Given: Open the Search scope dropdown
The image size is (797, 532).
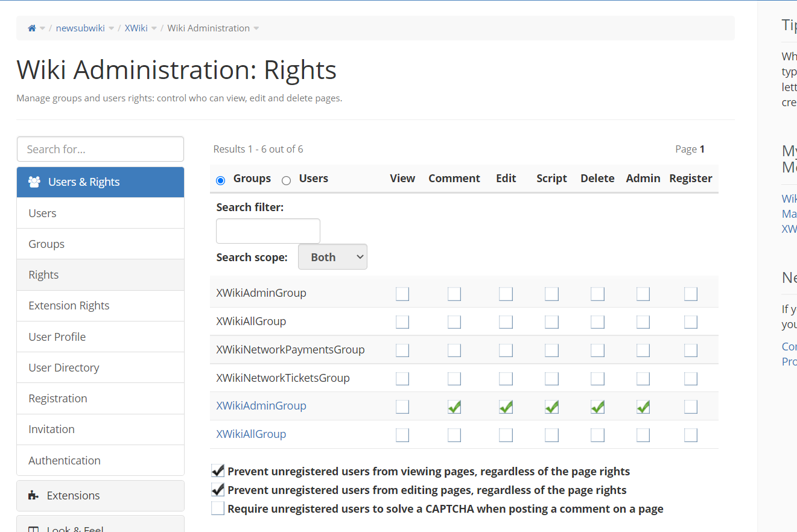Looking at the screenshot, I should 332,257.
